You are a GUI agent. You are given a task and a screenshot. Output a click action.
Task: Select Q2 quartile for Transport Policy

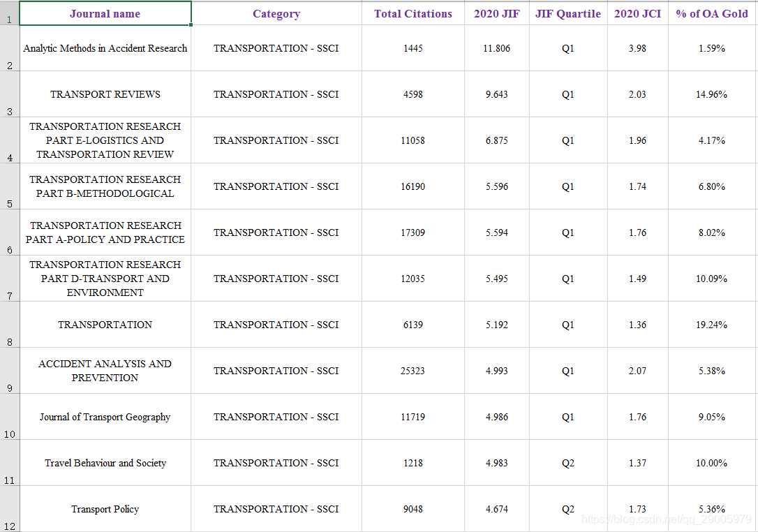[x=568, y=509]
